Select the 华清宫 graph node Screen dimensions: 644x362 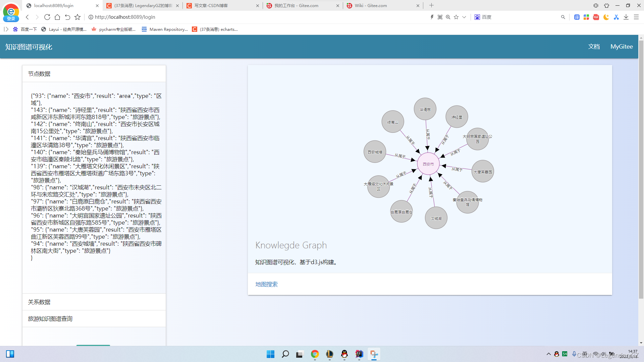click(x=425, y=109)
